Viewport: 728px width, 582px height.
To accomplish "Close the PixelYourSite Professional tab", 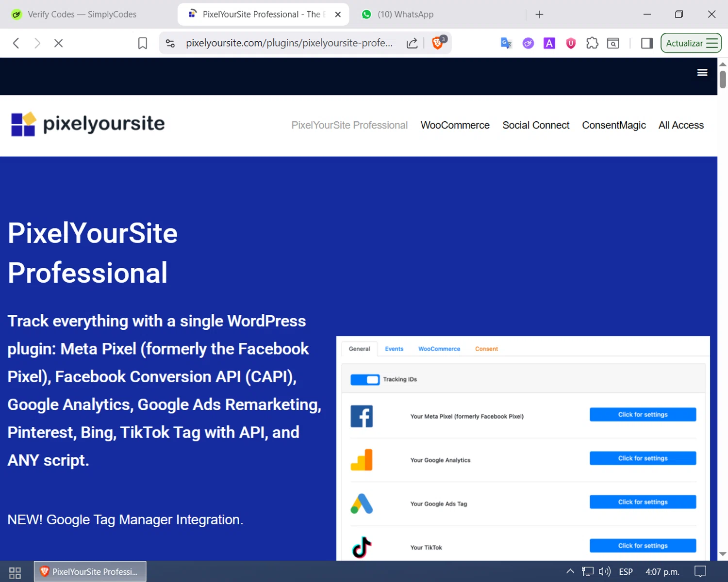I will pos(338,15).
